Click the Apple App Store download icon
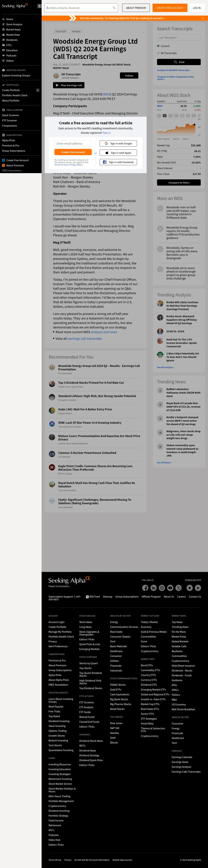208x868 pixels. point(190,588)
